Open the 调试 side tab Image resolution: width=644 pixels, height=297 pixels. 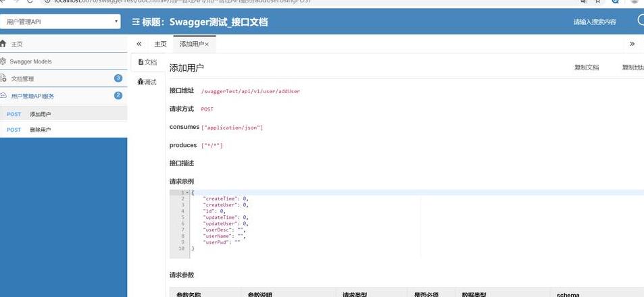pos(147,82)
